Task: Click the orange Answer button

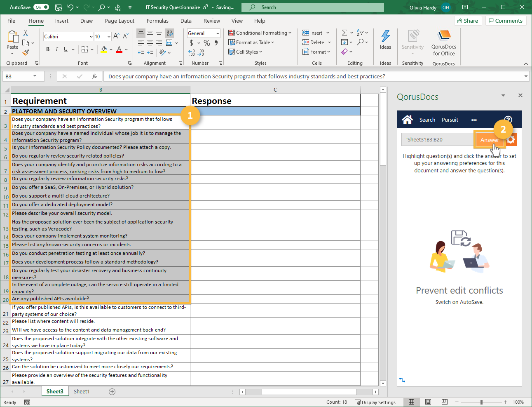Action: pyautogui.click(x=490, y=140)
